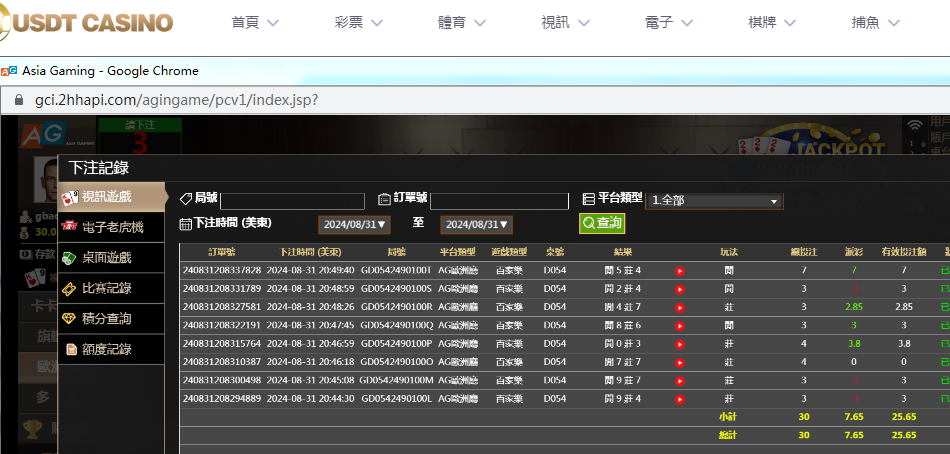Screen dimensions: 950x454
Task: Open the start date 2024/08/31 picker
Action: pos(354,225)
